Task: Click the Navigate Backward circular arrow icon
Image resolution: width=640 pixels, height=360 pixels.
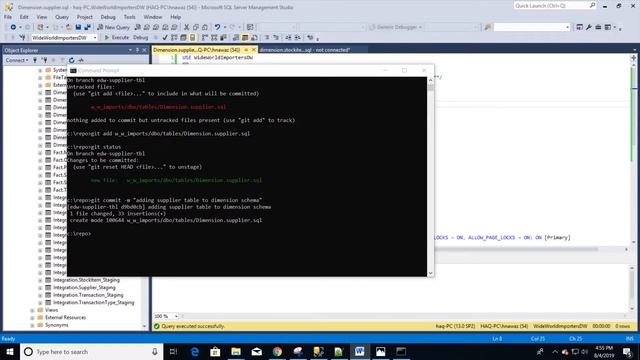Action: click(x=13, y=27)
